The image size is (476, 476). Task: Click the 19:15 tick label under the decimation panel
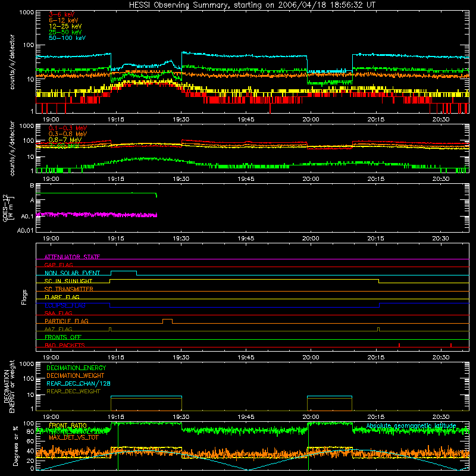[116, 417]
